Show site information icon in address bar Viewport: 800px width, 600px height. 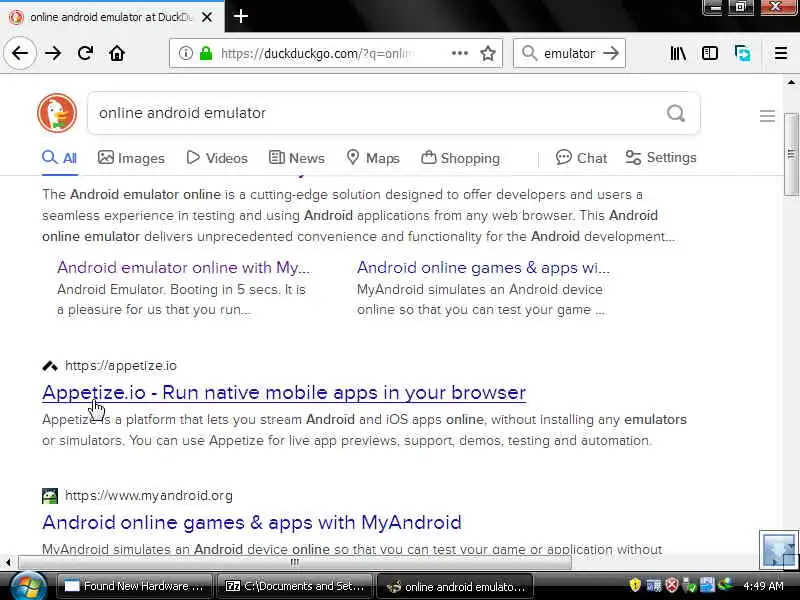click(186, 53)
